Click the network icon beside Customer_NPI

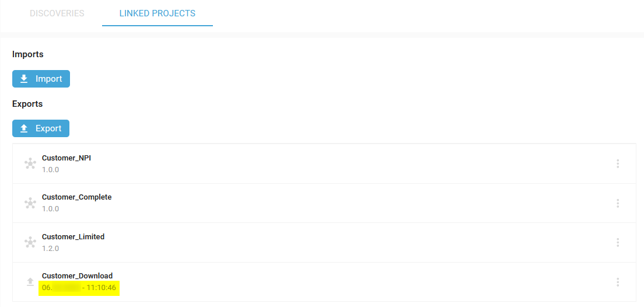[30, 164]
